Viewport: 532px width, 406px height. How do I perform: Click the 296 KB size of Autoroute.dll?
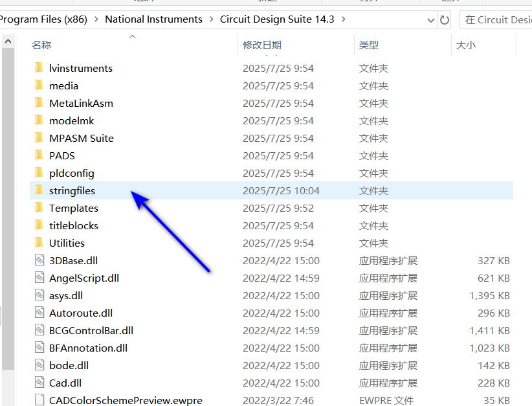click(494, 313)
